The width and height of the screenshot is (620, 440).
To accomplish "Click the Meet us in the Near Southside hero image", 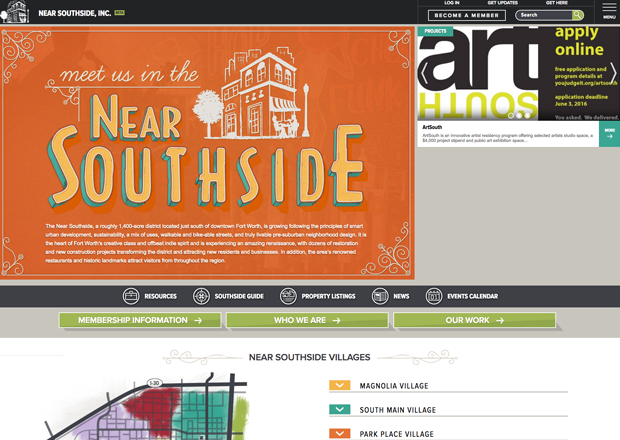I will [207, 153].
